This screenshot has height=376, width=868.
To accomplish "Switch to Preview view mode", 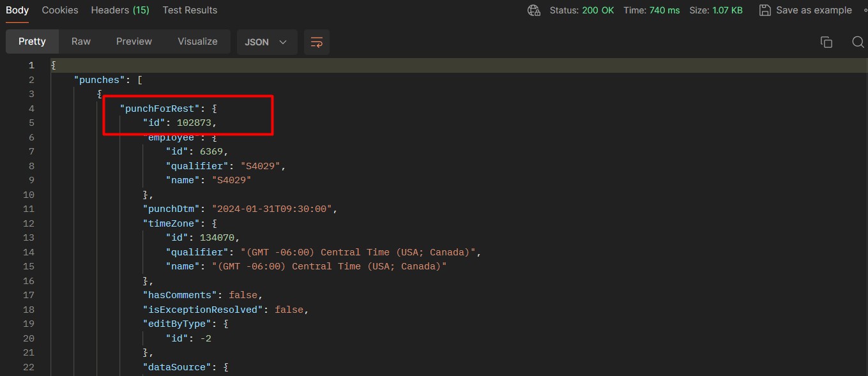I will 134,41.
